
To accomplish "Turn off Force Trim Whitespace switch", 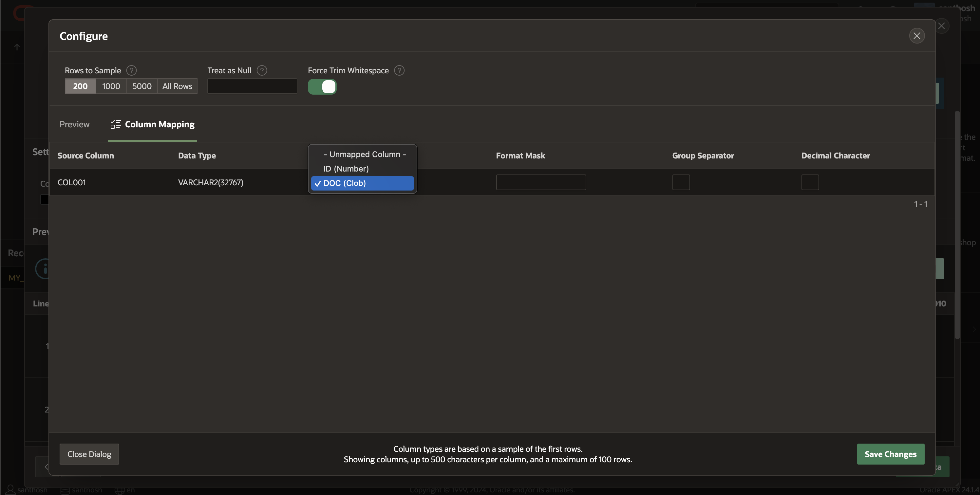I will click(322, 87).
